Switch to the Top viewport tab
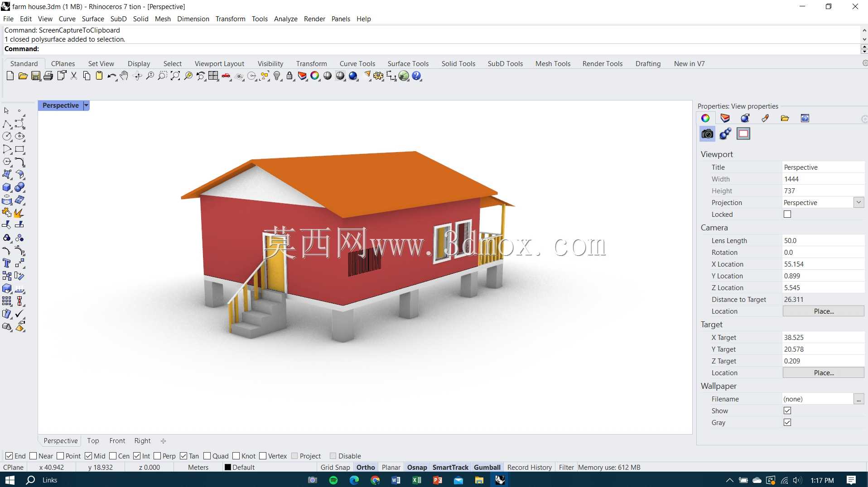 pos(93,441)
